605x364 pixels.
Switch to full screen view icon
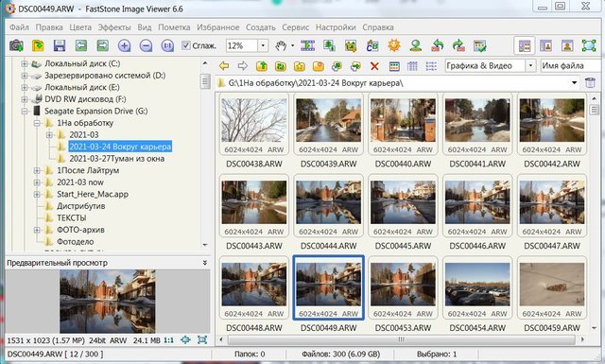click(x=589, y=45)
